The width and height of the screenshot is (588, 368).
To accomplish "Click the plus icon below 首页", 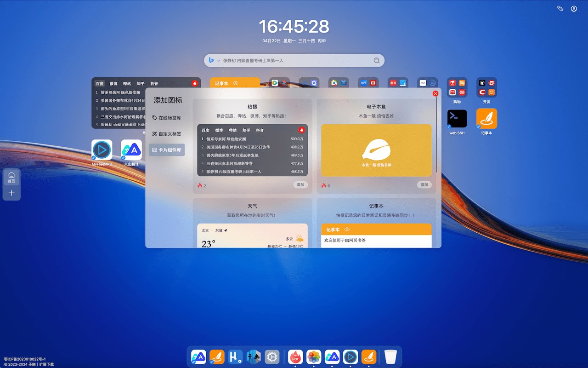I will click(x=11, y=193).
